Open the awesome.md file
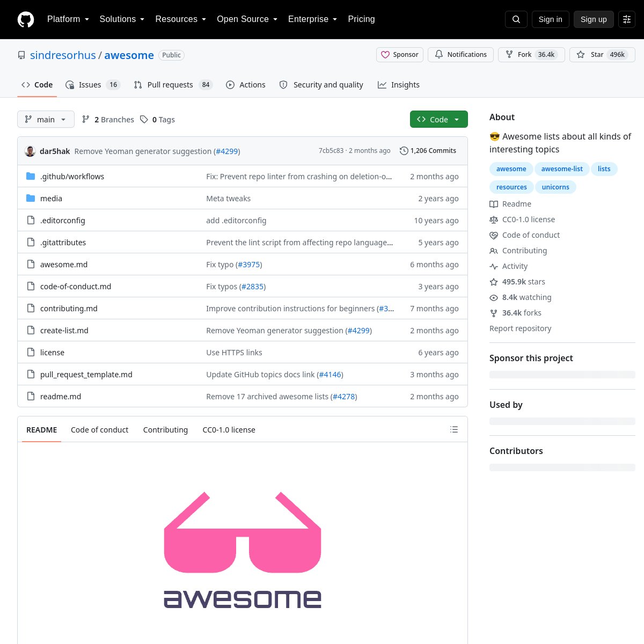The width and height of the screenshot is (644, 644). [64, 265]
